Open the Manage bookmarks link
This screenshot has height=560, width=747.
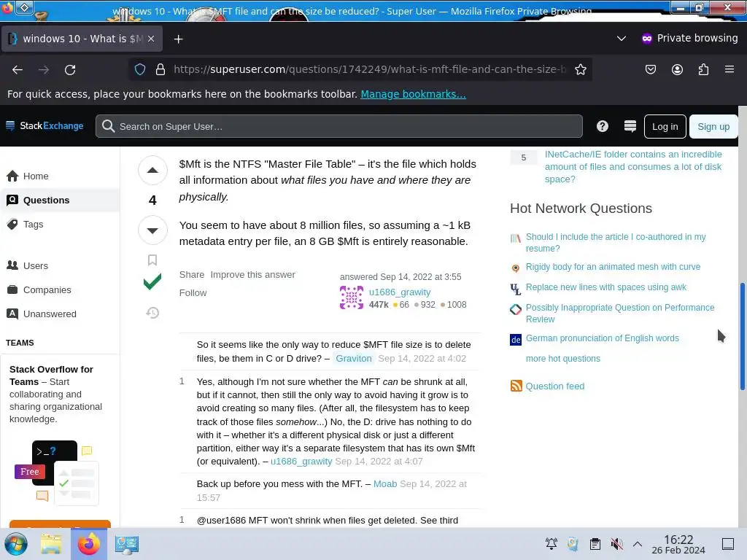[x=413, y=94]
